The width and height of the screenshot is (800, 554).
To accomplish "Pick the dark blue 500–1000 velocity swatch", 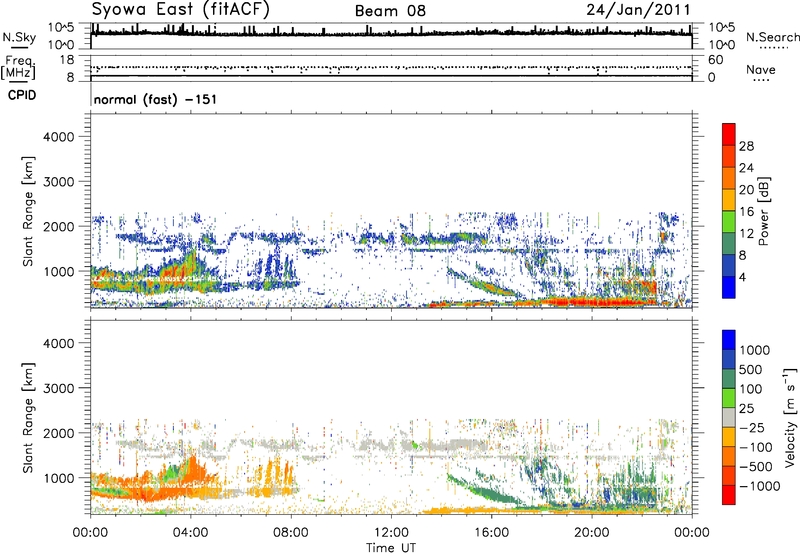I will click(729, 359).
